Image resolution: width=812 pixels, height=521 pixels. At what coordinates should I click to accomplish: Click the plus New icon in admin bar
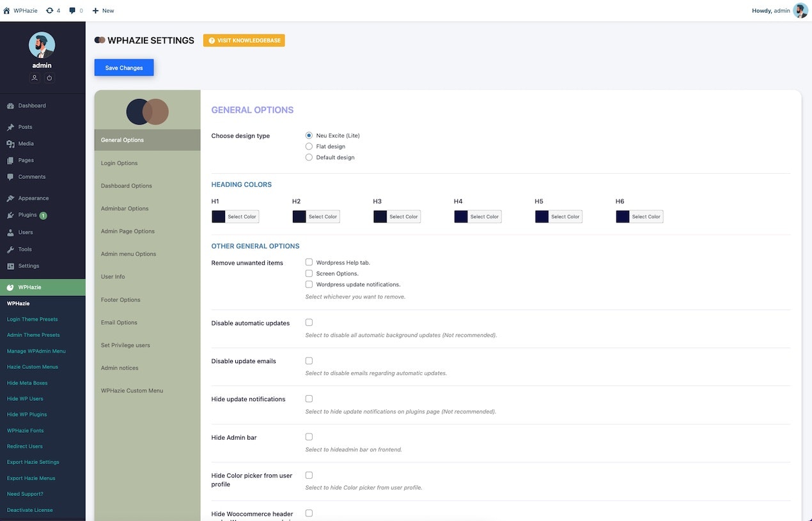tap(96, 11)
